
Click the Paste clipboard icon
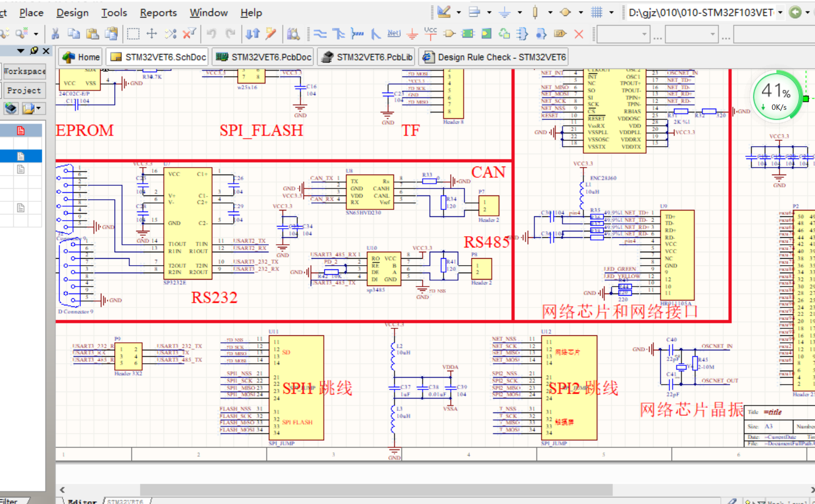(x=92, y=34)
